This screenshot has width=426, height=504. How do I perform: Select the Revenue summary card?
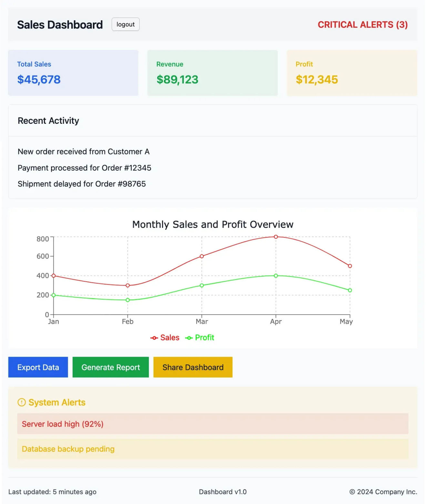[212, 73]
